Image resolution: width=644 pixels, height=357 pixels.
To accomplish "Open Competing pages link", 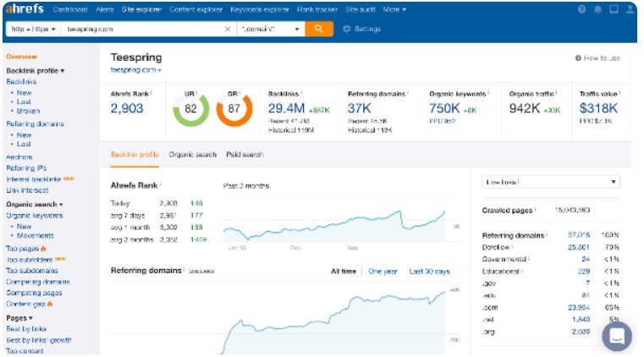I will [x=34, y=293].
